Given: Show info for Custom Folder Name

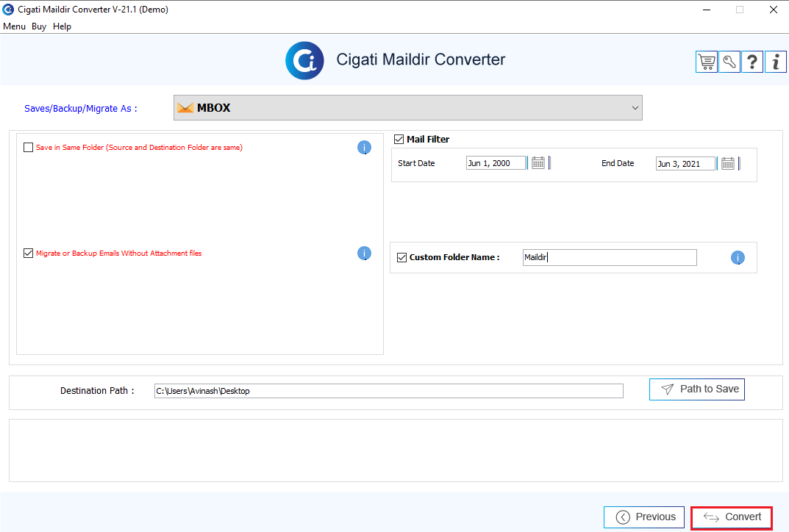Looking at the screenshot, I should (x=738, y=257).
